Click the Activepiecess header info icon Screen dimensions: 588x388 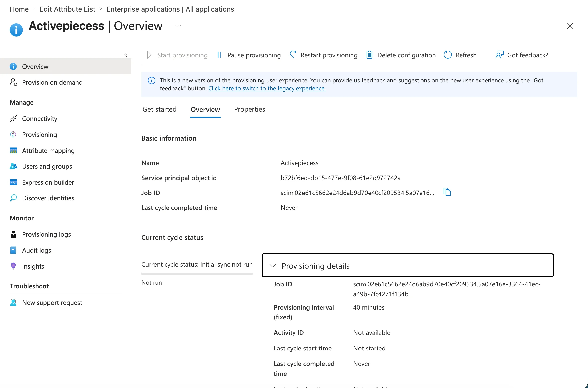pos(16,30)
